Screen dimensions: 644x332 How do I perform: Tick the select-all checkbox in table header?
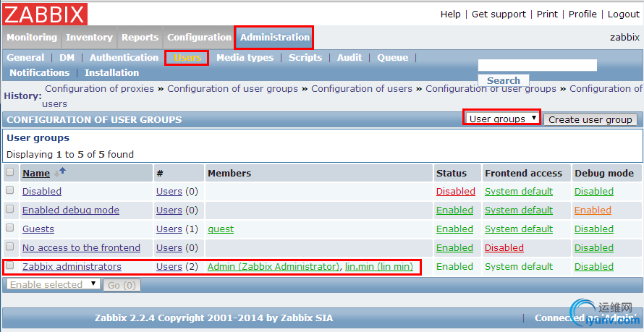tap(10, 171)
